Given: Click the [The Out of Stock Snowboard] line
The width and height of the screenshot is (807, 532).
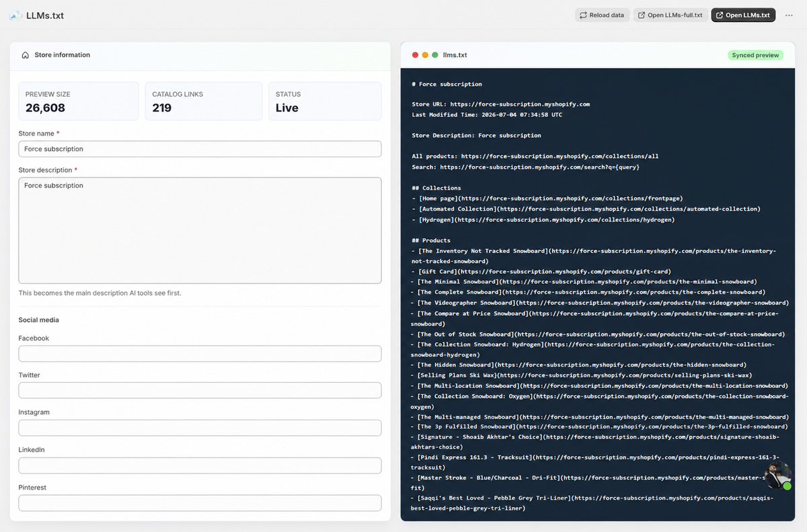Looking at the screenshot, I should (598, 334).
